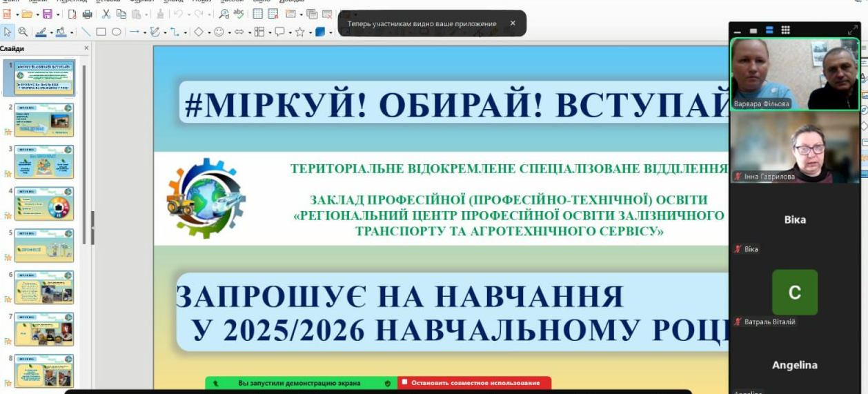
Task: Click the Duplicate Slide icon
Action: pyautogui.click(x=311, y=14)
